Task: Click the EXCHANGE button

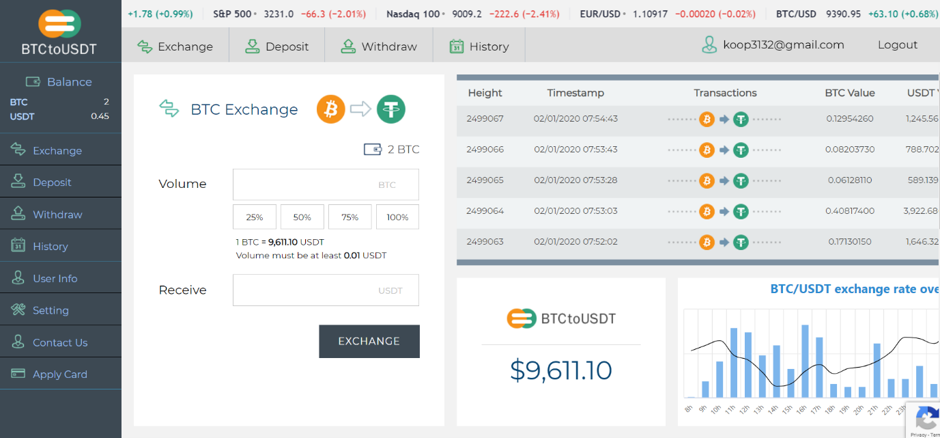Action: pos(369,341)
